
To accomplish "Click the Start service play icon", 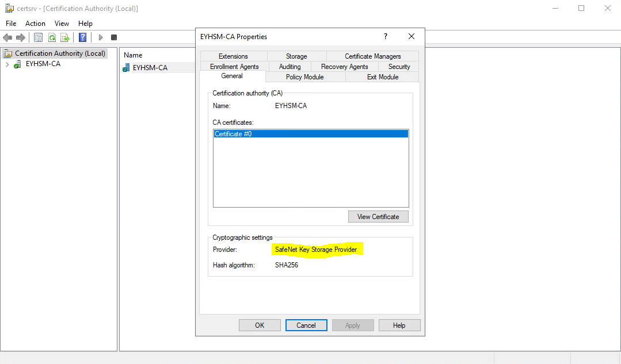I will 101,37.
